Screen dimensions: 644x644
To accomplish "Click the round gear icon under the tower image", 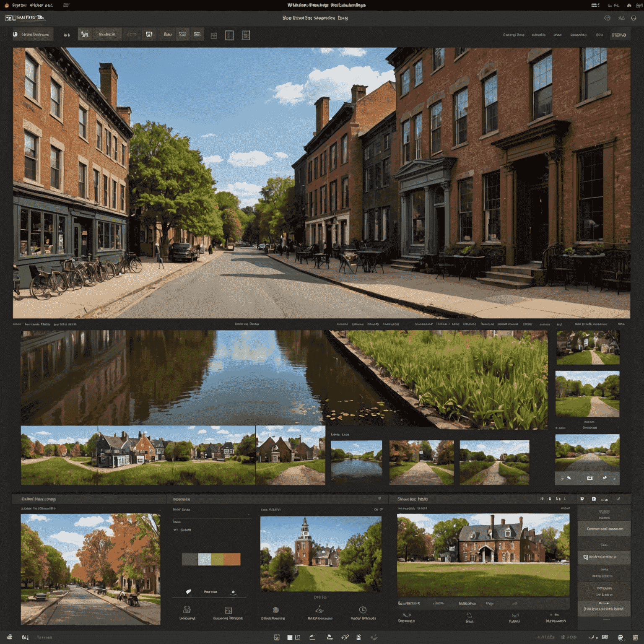I will (275, 610).
